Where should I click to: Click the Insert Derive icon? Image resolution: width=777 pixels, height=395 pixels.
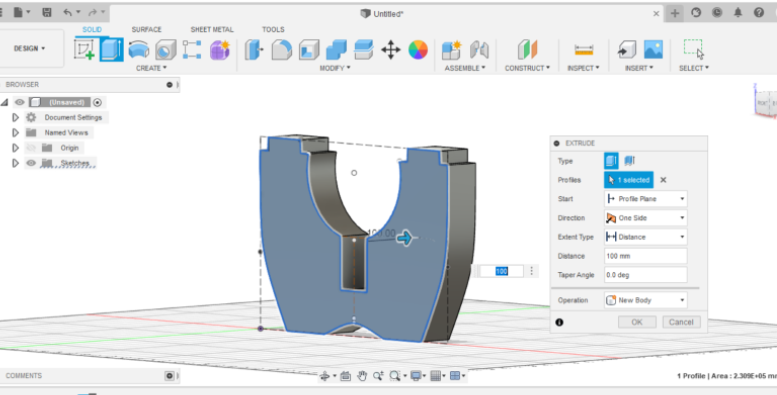point(626,50)
